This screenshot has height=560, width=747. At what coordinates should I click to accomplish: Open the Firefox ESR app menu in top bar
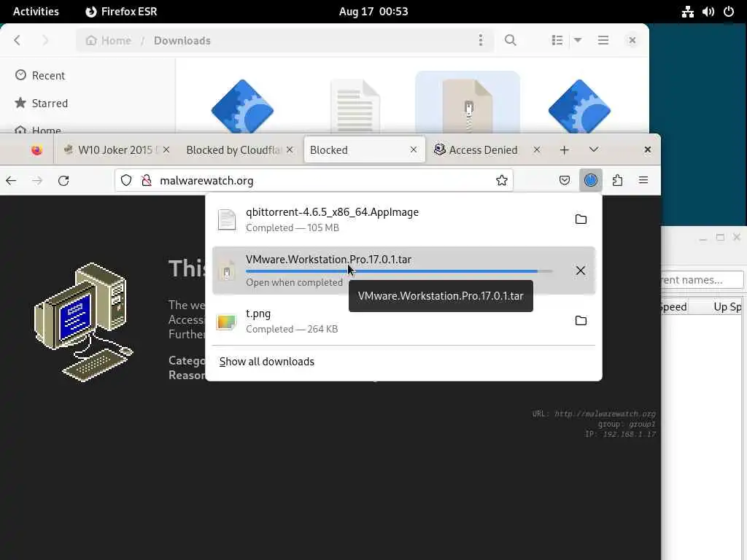click(121, 12)
